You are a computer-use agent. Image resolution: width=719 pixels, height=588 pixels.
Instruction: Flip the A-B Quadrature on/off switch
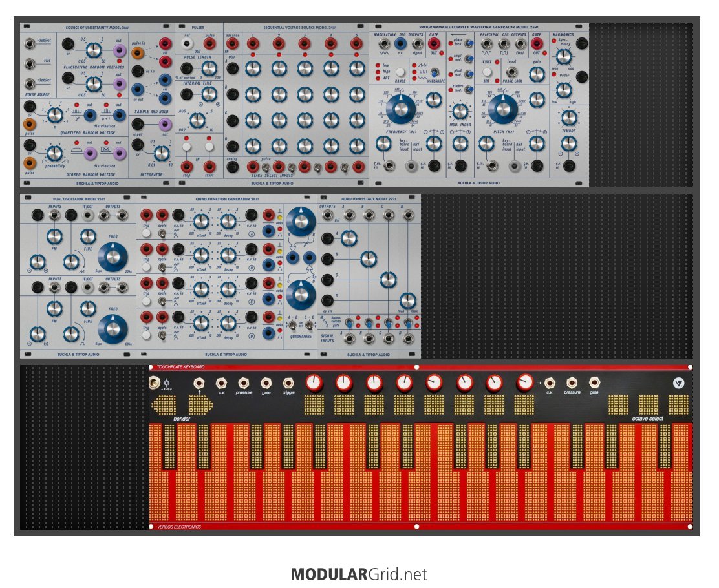(292, 326)
